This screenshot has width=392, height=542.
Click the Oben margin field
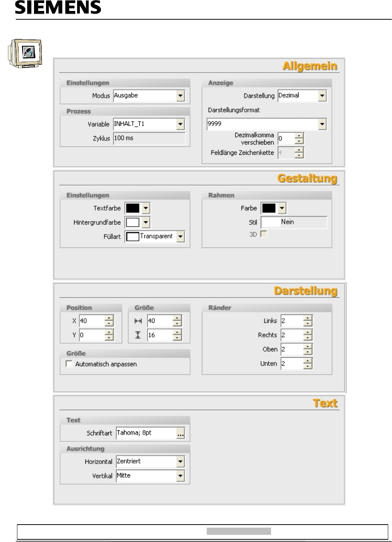(292, 349)
